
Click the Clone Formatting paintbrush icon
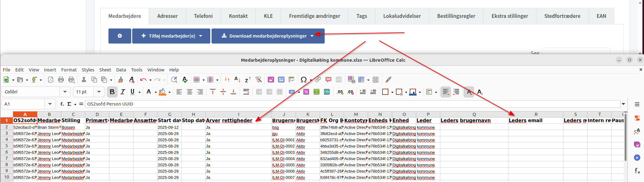click(120, 80)
